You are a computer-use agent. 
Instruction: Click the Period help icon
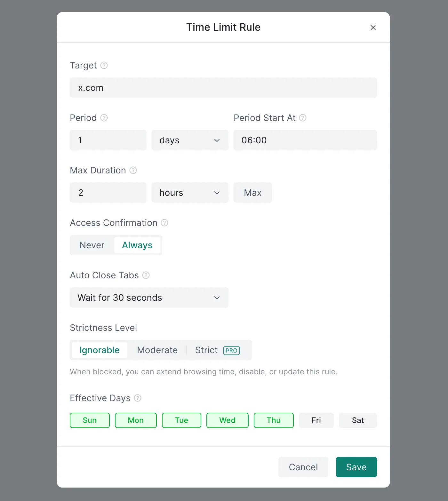104,118
